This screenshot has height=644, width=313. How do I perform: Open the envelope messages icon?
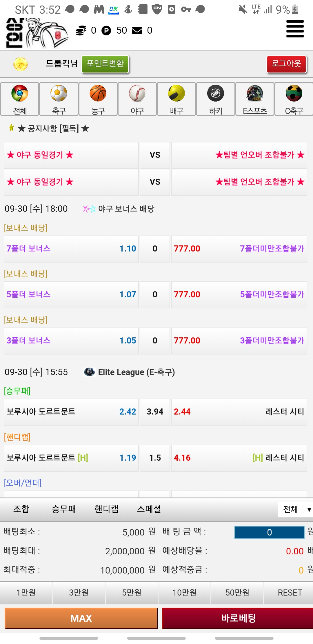137,30
